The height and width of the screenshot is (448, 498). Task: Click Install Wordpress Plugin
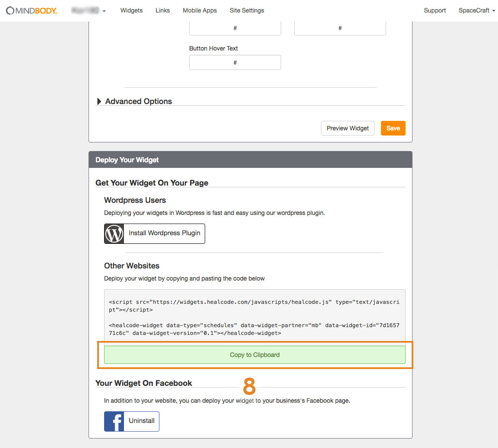pos(154,234)
